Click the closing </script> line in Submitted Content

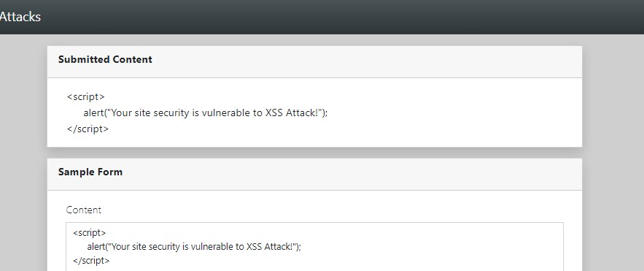[x=88, y=129]
